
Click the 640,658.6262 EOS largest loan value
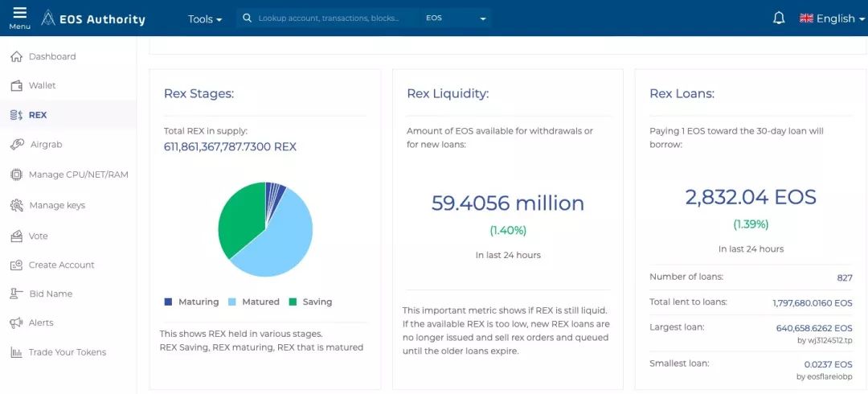(814, 328)
